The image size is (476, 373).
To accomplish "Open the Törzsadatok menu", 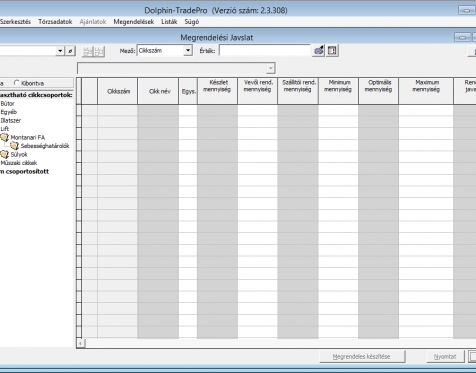I will pos(55,22).
